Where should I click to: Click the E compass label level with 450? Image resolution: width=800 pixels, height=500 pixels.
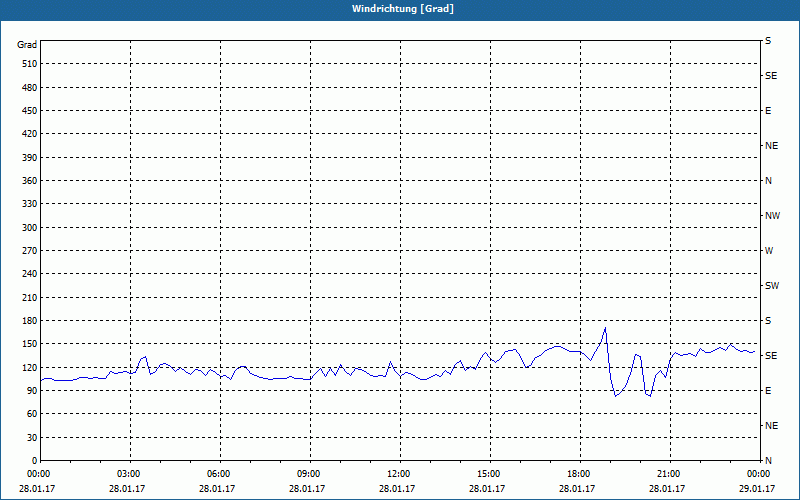768,111
